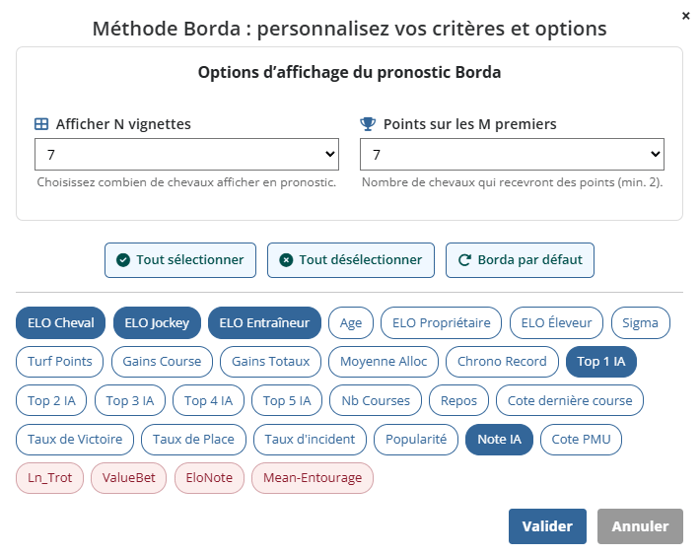Enable the Sigma criterion

(640, 323)
